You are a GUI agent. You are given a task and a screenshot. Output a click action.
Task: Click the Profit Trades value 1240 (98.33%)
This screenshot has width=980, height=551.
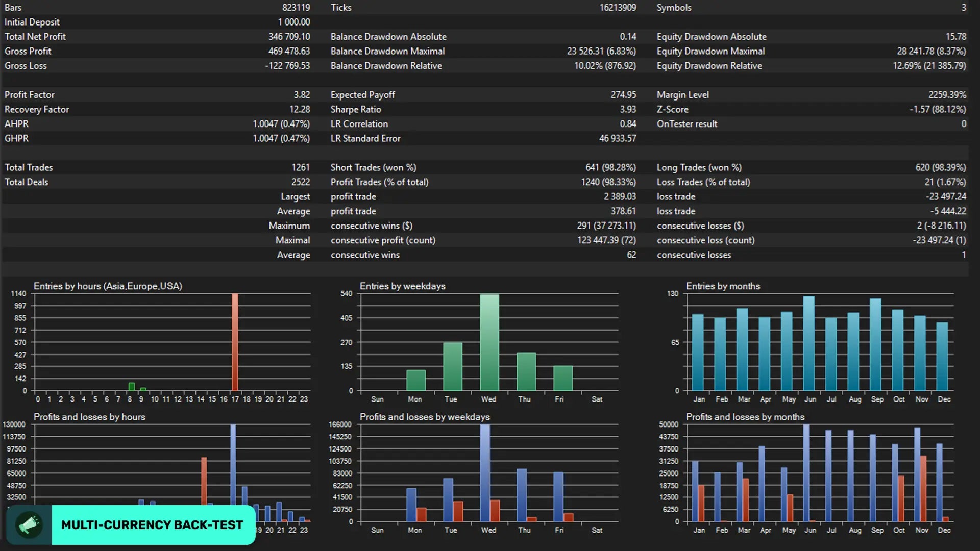[x=608, y=182]
